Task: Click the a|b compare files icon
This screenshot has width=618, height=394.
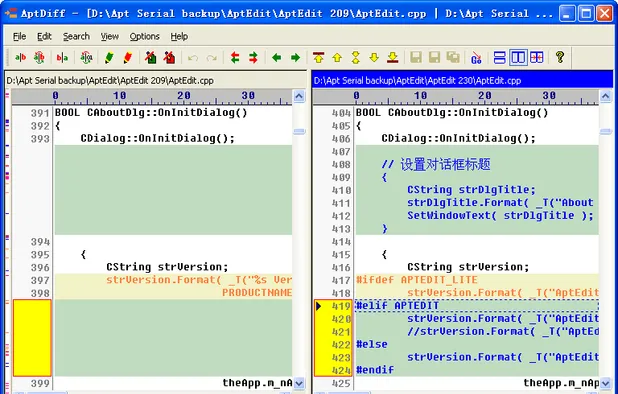Action: (20, 58)
